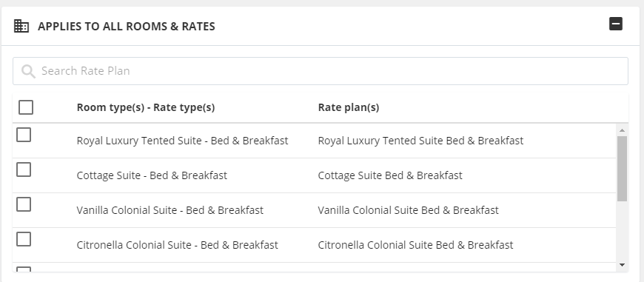Click the scrollbar down arrow
The height and width of the screenshot is (282, 644).
coord(622,265)
